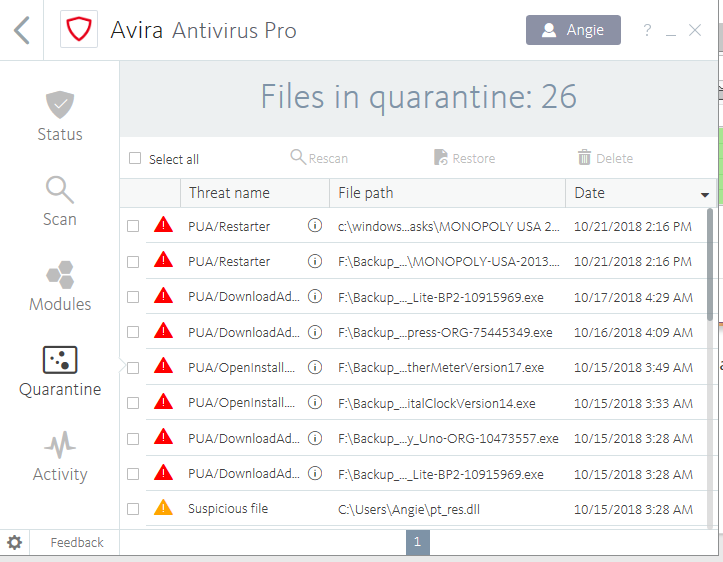
Task: Click yellow warning icon of Suspicious file
Action: click(x=163, y=508)
